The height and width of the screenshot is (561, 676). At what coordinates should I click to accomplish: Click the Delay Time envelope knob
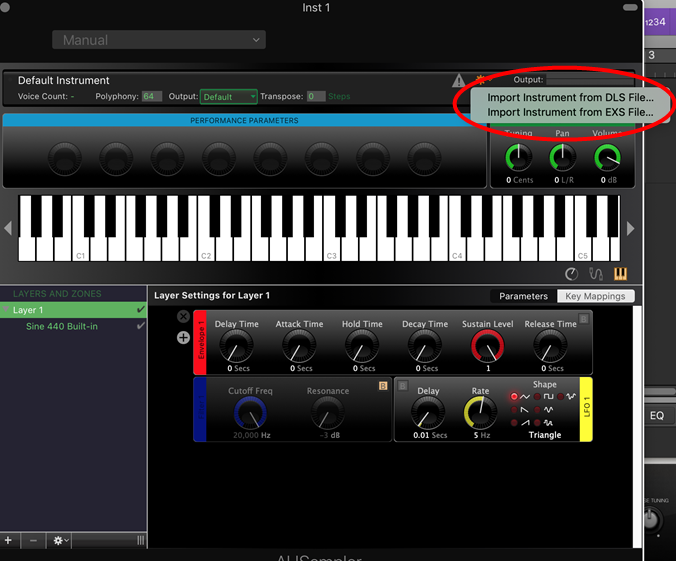click(236, 346)
